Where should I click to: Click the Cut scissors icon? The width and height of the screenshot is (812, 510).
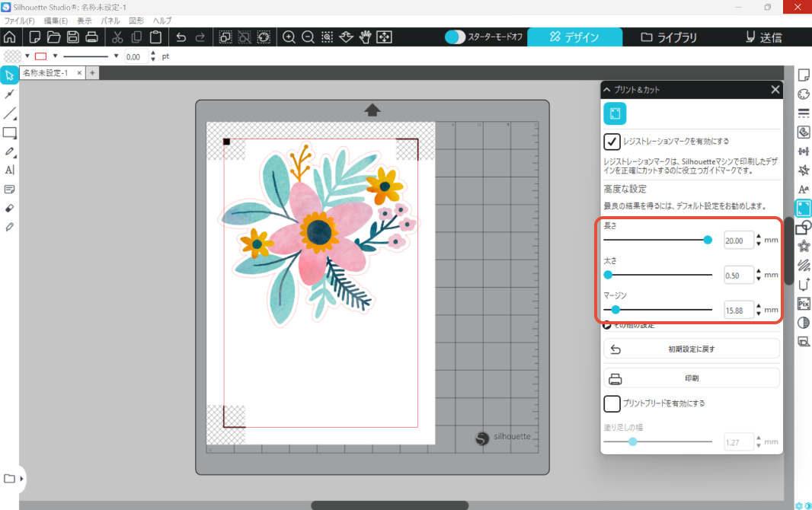tap(117, 37)
